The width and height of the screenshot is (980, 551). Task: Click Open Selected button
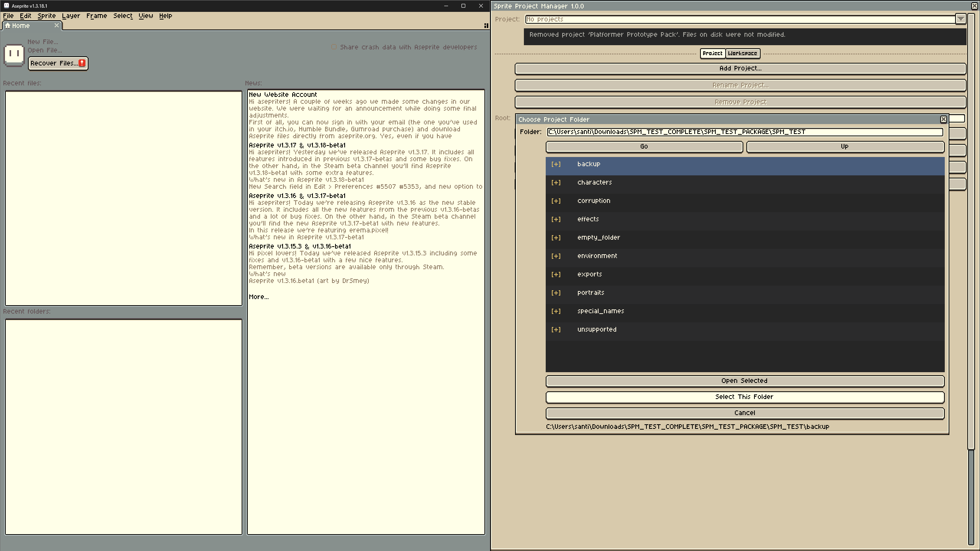point(744,381)
